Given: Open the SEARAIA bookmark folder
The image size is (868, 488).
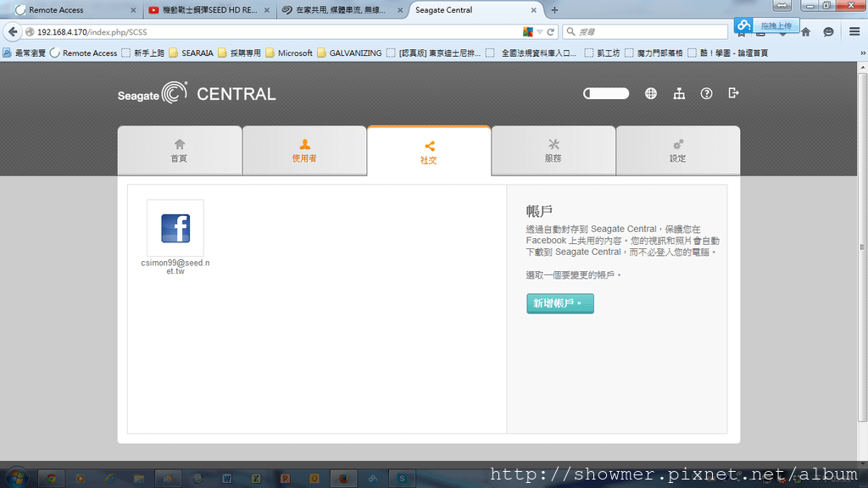Looking at the screenshot, I should [191, 53].
